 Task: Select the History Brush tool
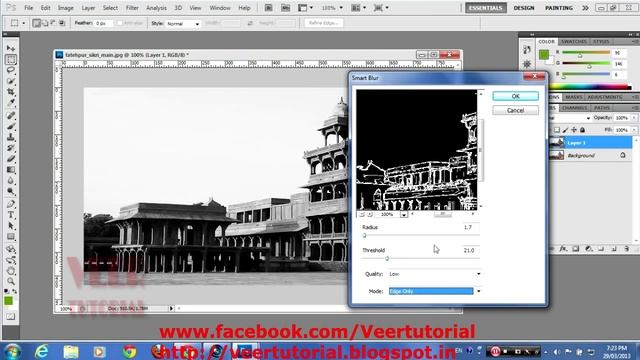click(11, 148)
